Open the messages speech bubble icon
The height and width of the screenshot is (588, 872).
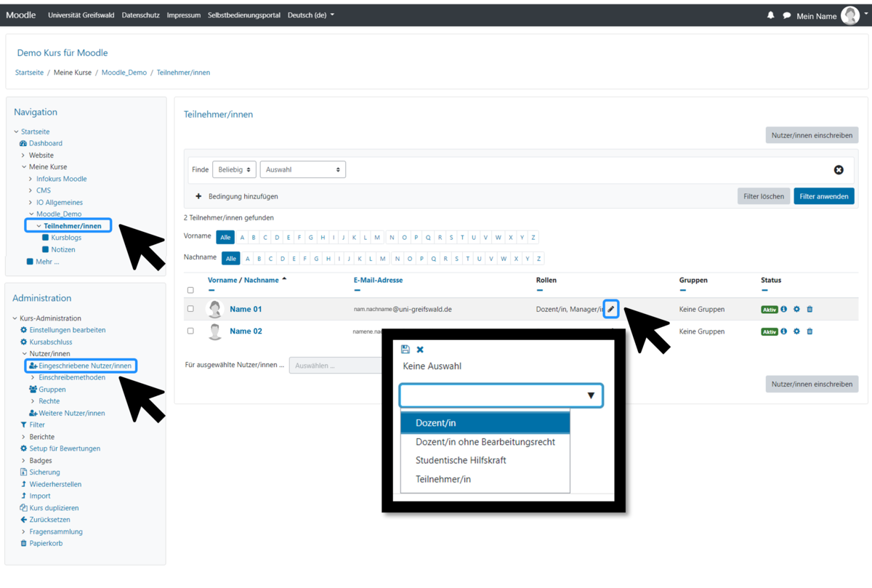tap(786, 15)
